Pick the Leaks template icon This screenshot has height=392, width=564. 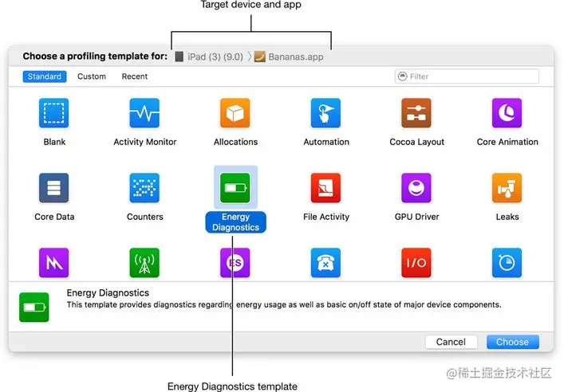(507, 188)
